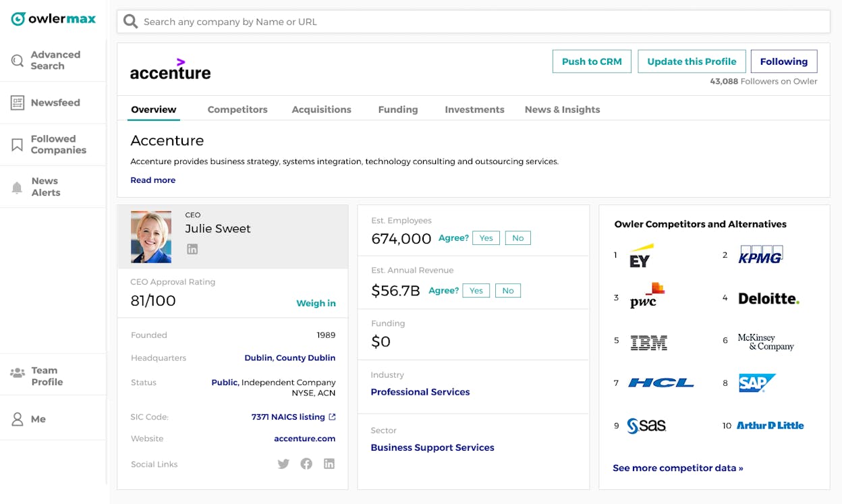Switch to the Competitors tab
The height and width of the screenshot is (504, 842).
tap(237, 109)
